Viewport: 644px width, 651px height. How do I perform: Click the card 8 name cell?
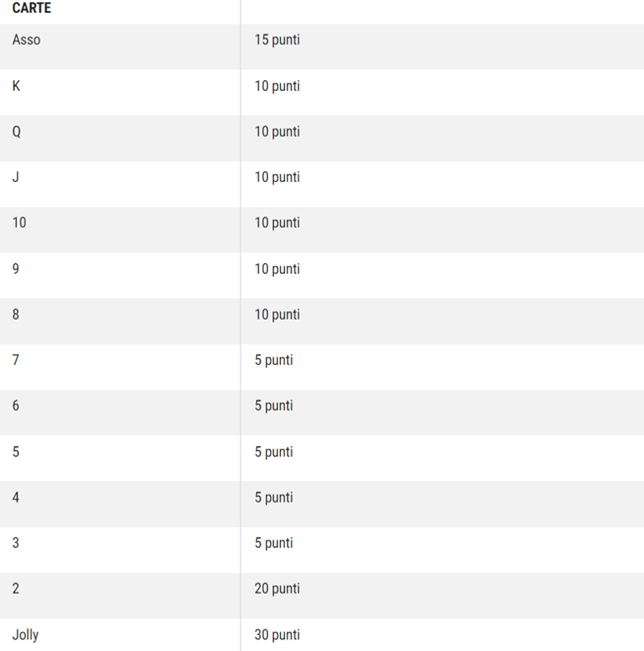pos(16,315)
